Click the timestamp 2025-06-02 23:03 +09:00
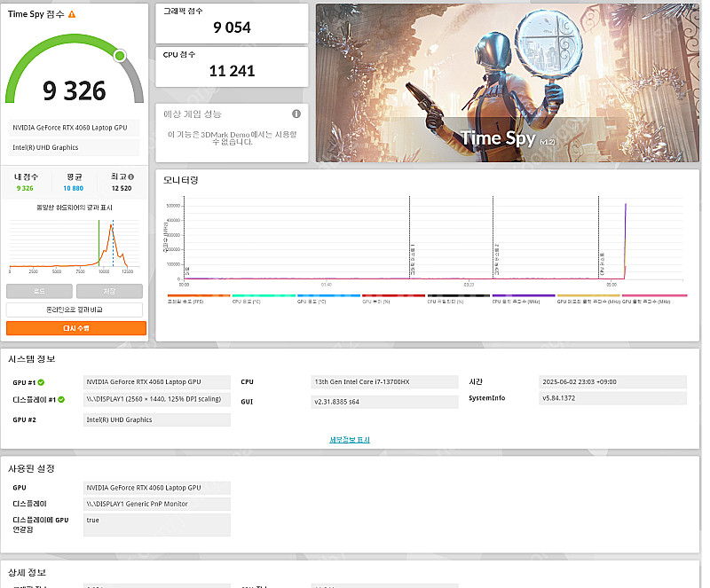 [612, 382]
